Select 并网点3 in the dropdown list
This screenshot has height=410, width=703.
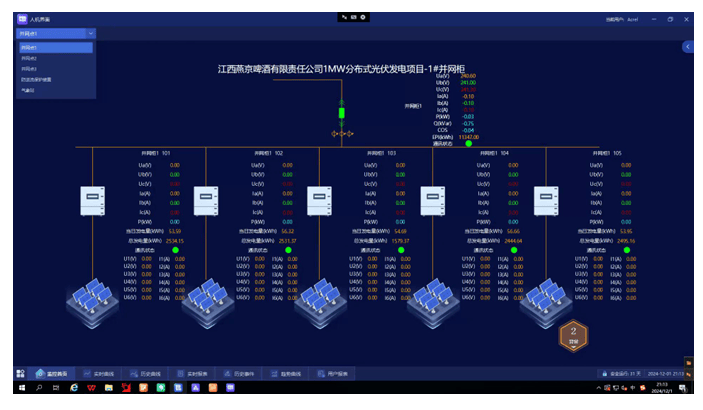(x=56, y=69)
